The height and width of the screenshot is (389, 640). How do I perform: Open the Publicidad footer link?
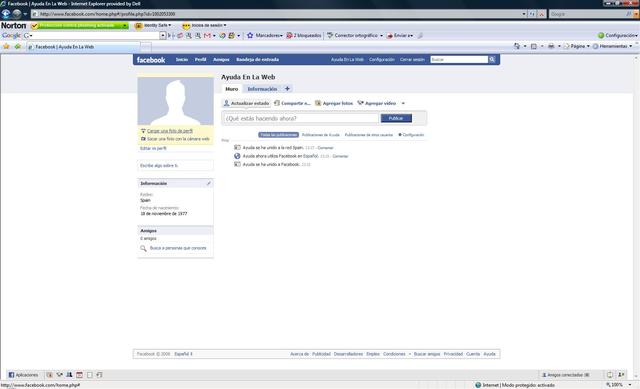pyautogui.click(x=321, y=354)
